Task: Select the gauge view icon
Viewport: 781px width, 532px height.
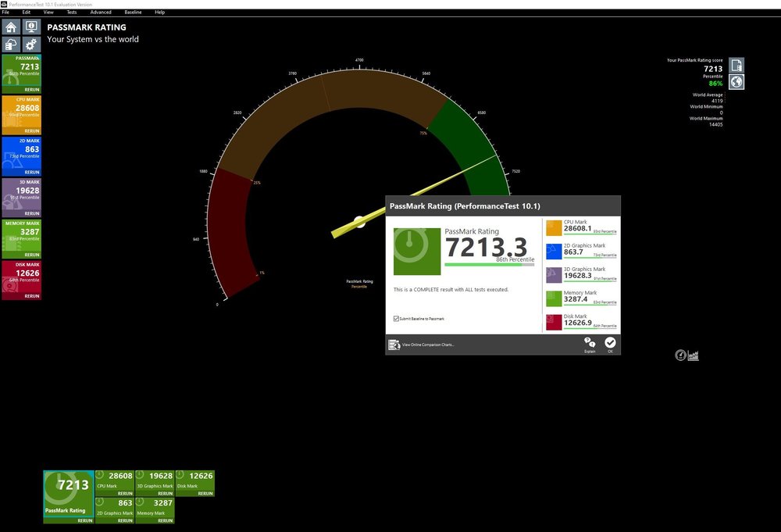Action: (680, 355)
